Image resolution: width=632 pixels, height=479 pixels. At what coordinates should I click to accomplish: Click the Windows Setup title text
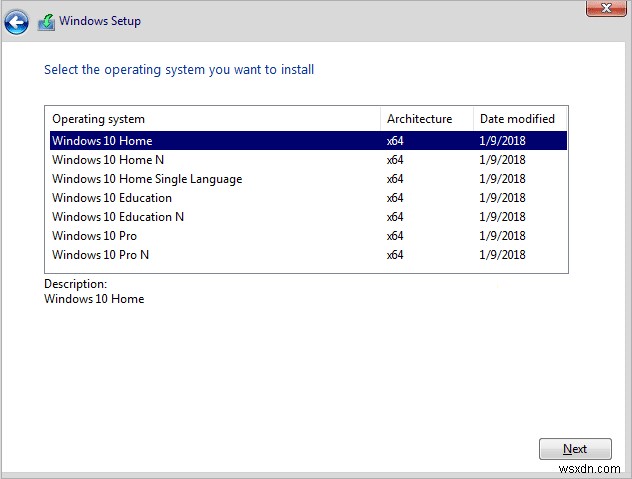click(100, 21)
